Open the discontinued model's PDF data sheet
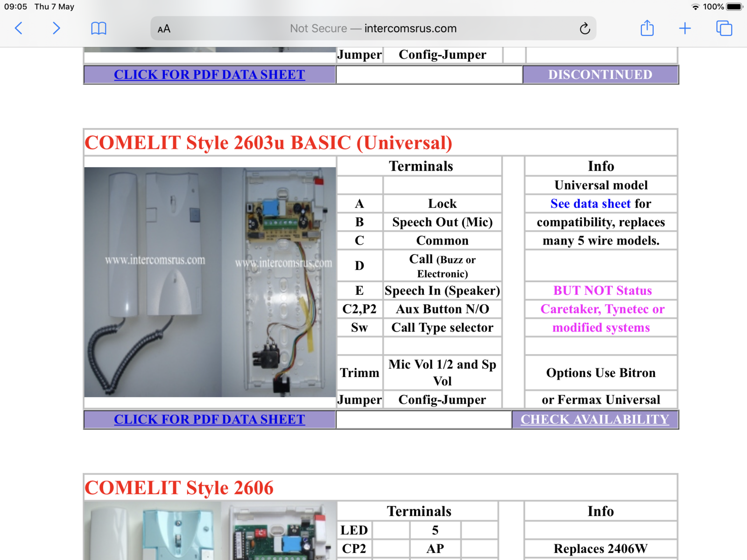The height and width of the screenshot is (560, 747). [x=209, y=74]
